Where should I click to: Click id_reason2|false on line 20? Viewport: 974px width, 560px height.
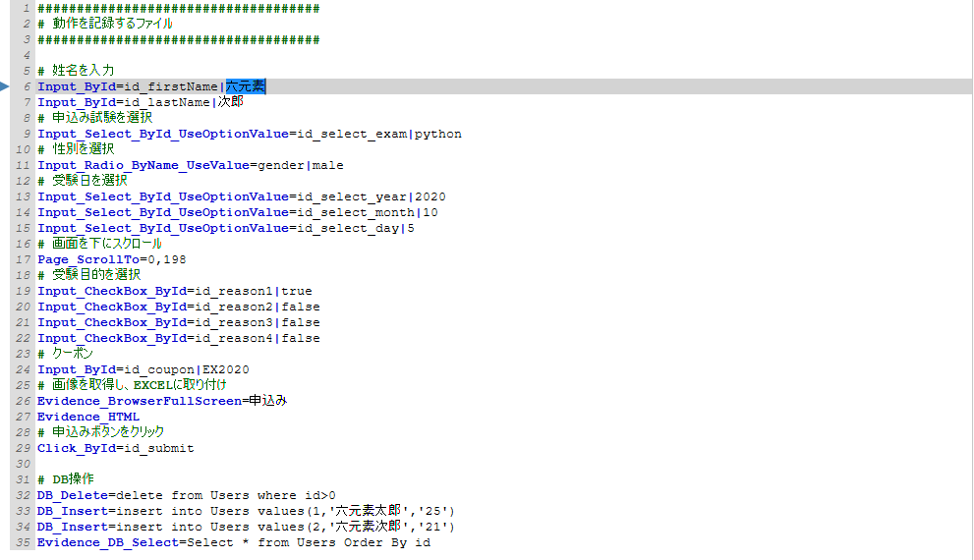click(258, 307)
